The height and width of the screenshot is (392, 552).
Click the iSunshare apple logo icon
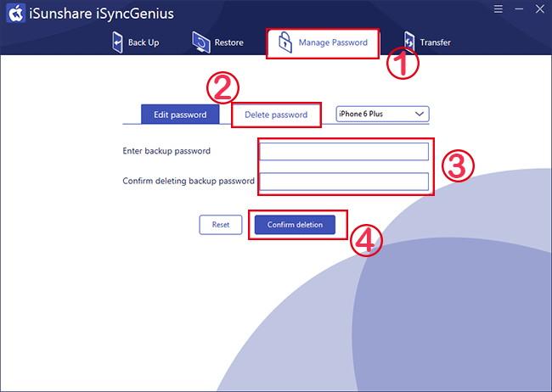pos(16,14)
